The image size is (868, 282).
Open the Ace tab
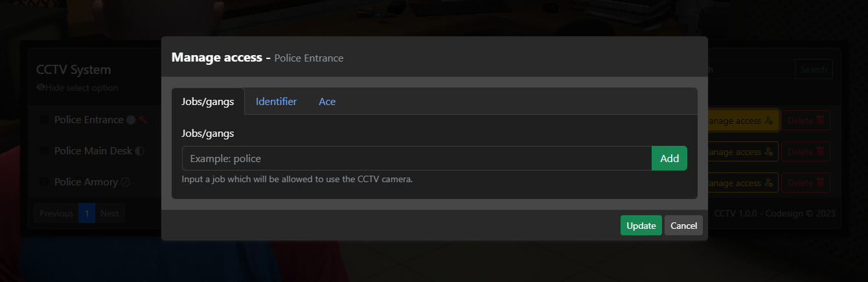click(327, 102)
